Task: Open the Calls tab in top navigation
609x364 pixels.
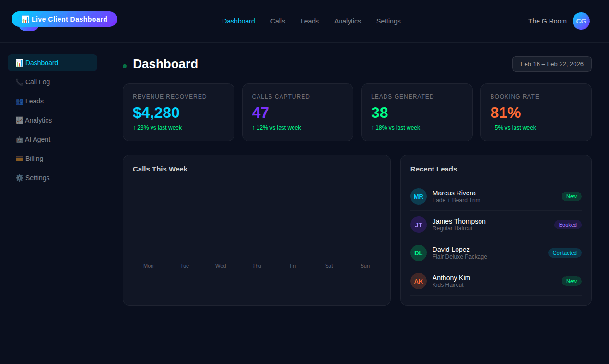Action: 278,21
